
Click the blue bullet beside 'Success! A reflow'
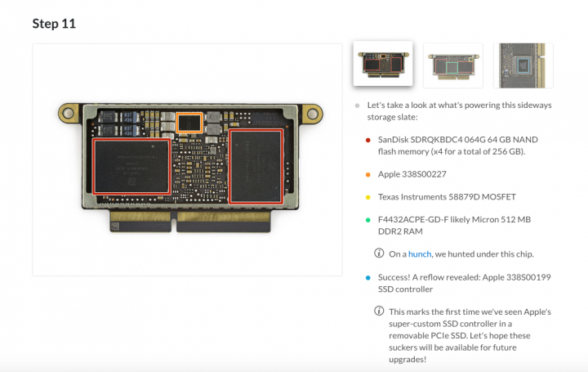pos(367,278)
